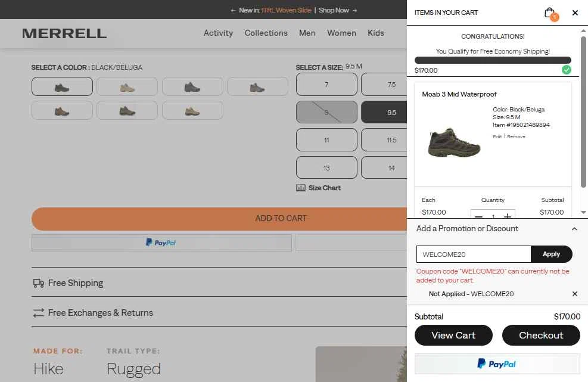Click the cart scrollbar down arrow
588x382 pixels.
[583, 212]
